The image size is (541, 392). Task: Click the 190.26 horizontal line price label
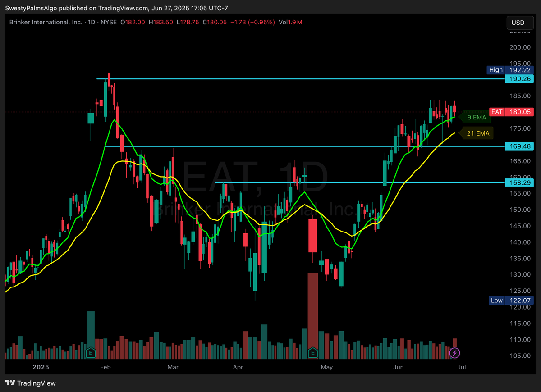519,79
